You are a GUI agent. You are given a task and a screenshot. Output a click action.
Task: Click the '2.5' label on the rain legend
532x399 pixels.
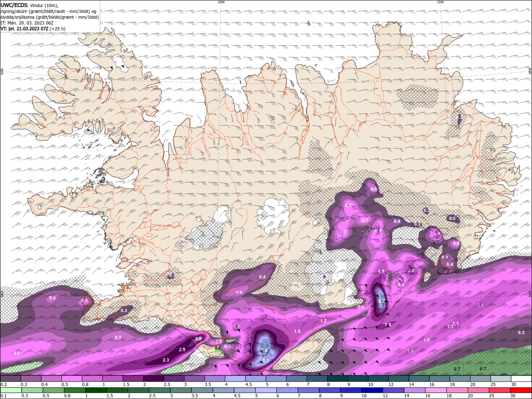152,396
